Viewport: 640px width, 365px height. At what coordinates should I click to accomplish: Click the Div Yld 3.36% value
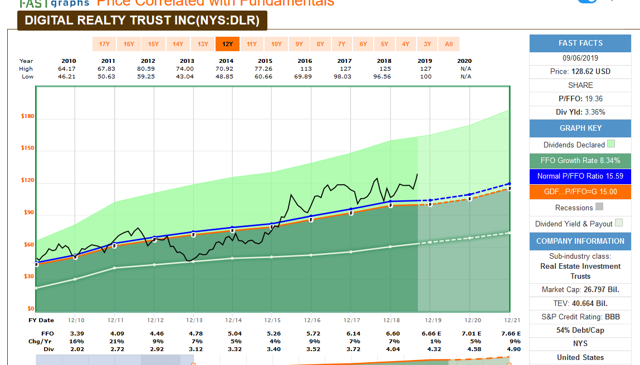[x=594, y=112]
